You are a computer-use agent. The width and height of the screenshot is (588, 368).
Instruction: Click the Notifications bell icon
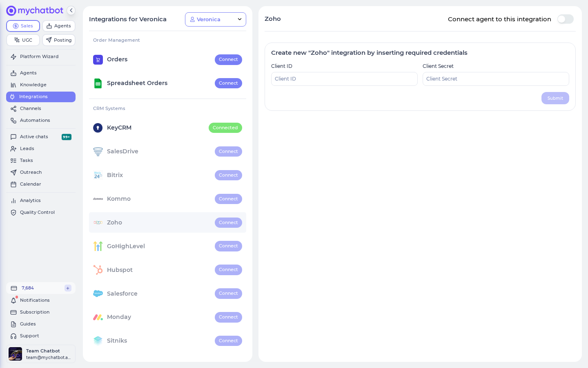pyautogui.click(x=13, y=301)
